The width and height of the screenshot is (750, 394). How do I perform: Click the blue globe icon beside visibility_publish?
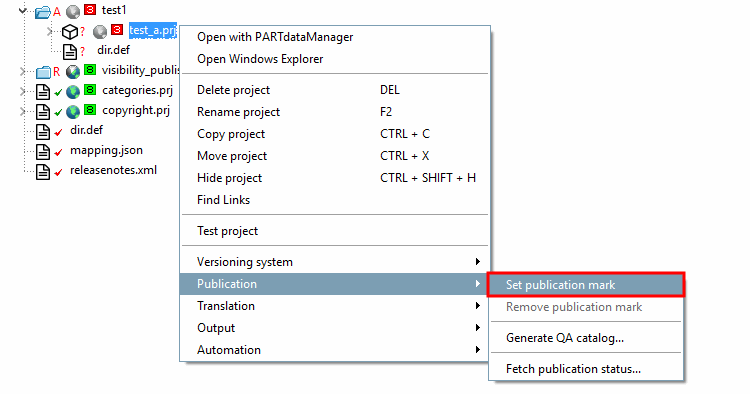[x=73, y=72]
